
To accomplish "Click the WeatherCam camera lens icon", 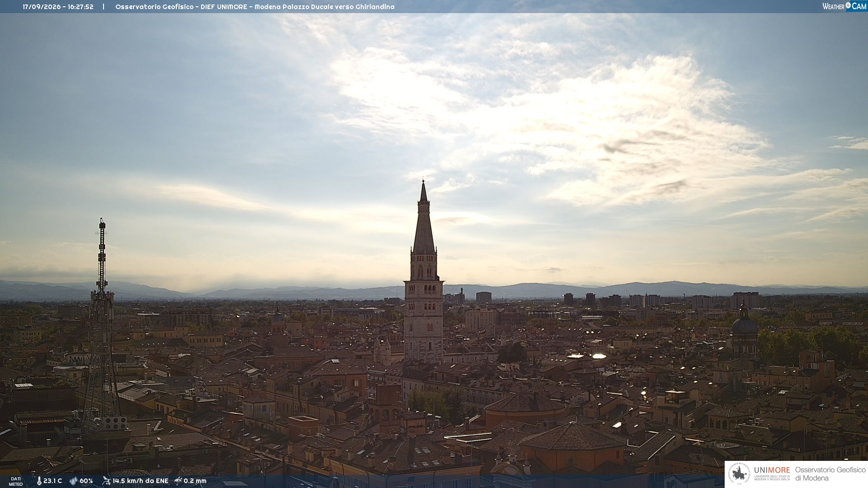I will coord(848,5).
